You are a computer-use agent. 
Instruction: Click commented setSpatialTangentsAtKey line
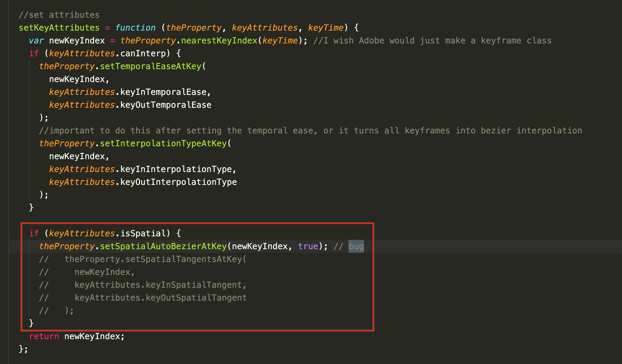pos(143,259)
